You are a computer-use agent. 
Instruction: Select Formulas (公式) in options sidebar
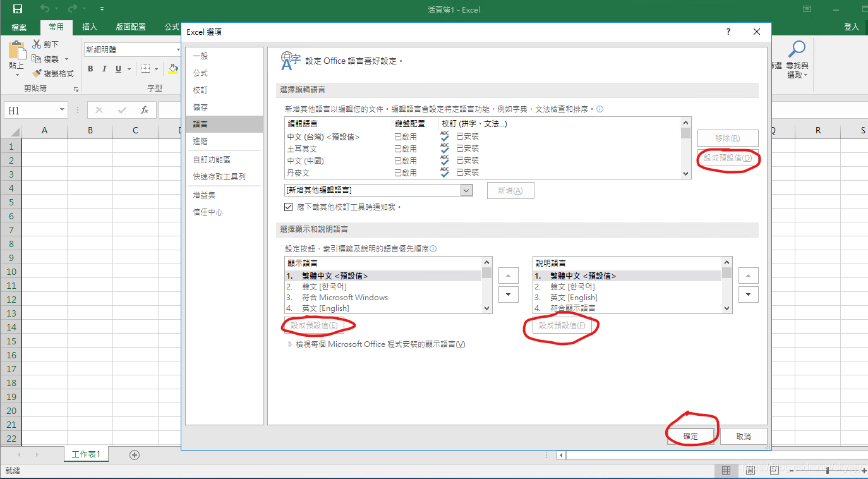tap(224, 73)
